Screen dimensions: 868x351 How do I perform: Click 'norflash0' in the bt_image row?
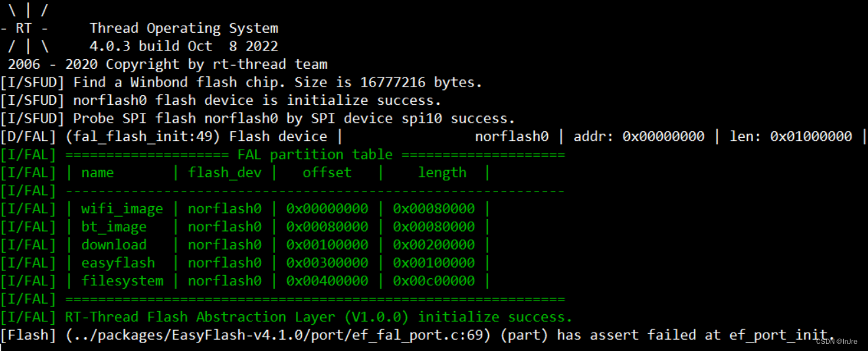tap(224, 227)
